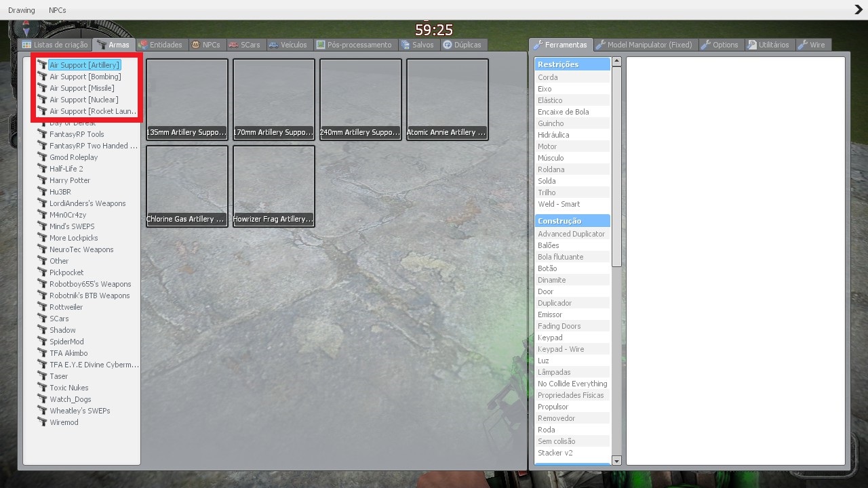Select the Corda tool
Image resolution: width=868 pixels, height=488 pixels.
(572, 77)
